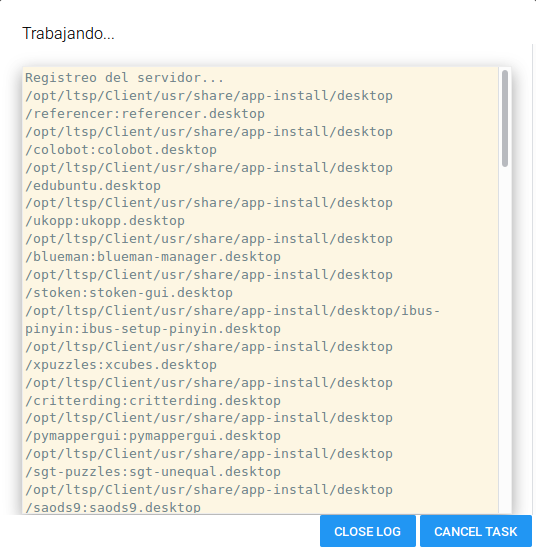The width and height of the screenshot is (536, 550).
Task: Click the '/edubuntu.desktop' log line
Action: [93, 186]
